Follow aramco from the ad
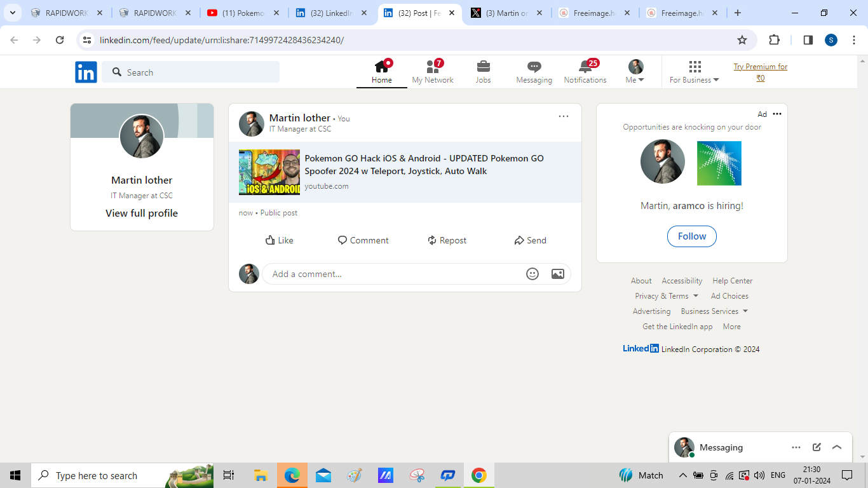Viewport: 868px width, 488px height. [692, 236]
